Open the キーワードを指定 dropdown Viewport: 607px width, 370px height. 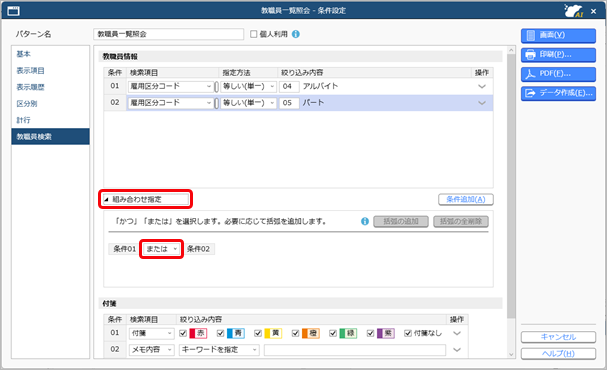(219, 349)
